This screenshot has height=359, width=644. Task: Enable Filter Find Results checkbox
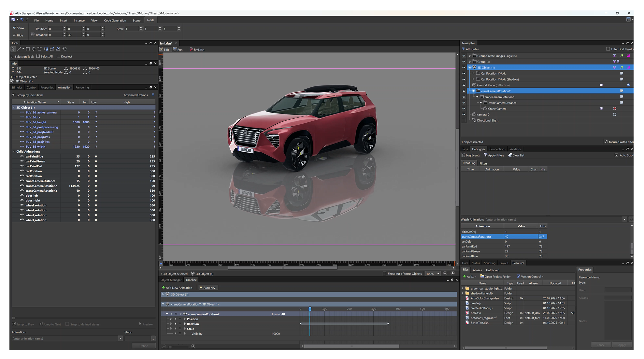608,49
